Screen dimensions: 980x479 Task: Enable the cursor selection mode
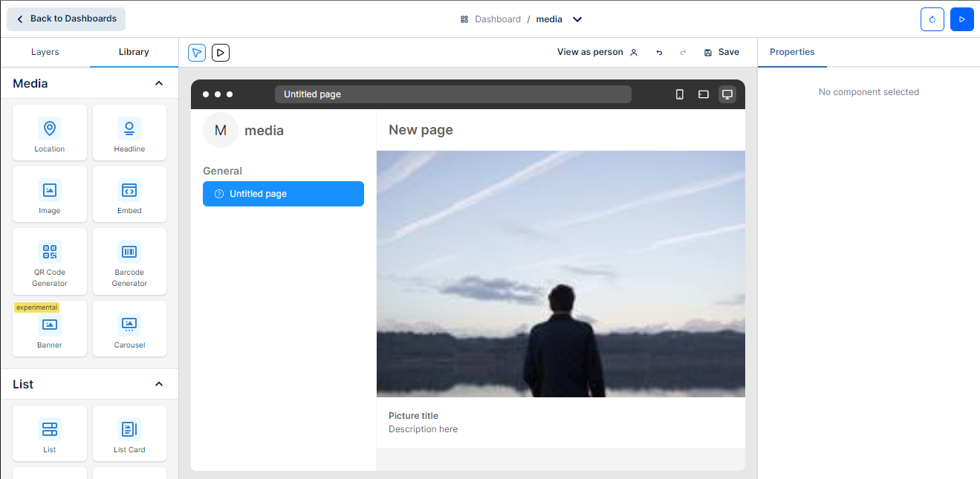(197, 52)
